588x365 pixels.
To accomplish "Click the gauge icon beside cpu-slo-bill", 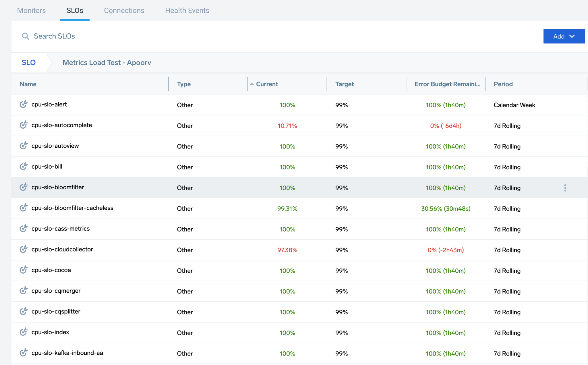I will click(24, 166).
